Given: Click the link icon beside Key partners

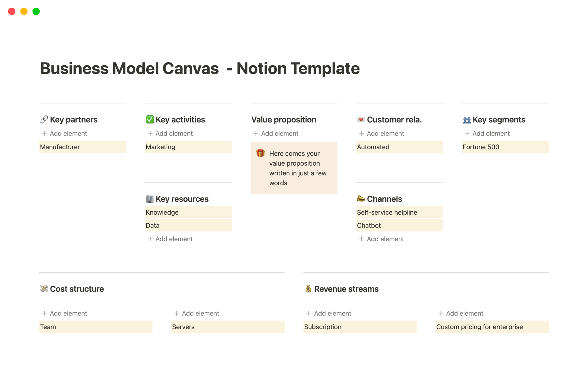Looking at the screenshot, I should click(x=44, y=120).
